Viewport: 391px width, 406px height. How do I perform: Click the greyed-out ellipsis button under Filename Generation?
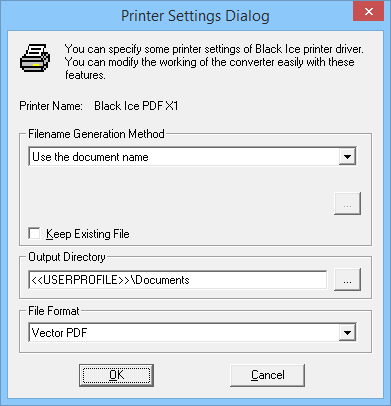[x=347, y=203]
